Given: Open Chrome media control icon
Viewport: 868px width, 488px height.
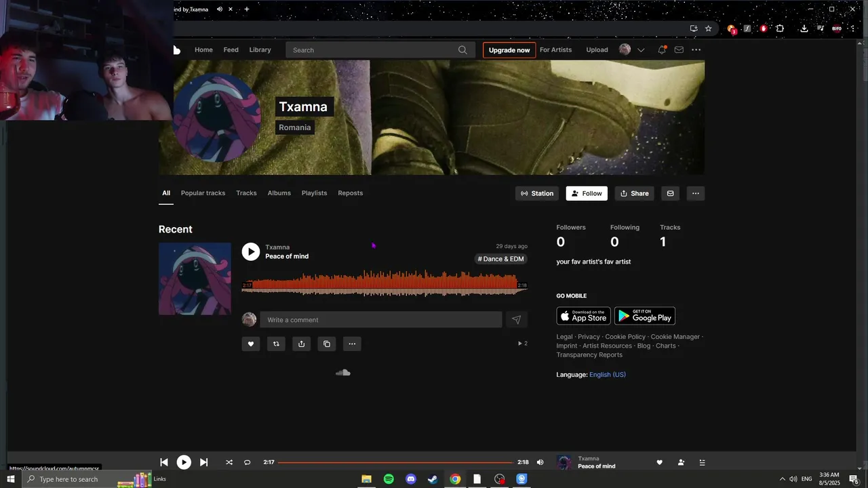Looking at the screenshot, I should tap(820, 28).
